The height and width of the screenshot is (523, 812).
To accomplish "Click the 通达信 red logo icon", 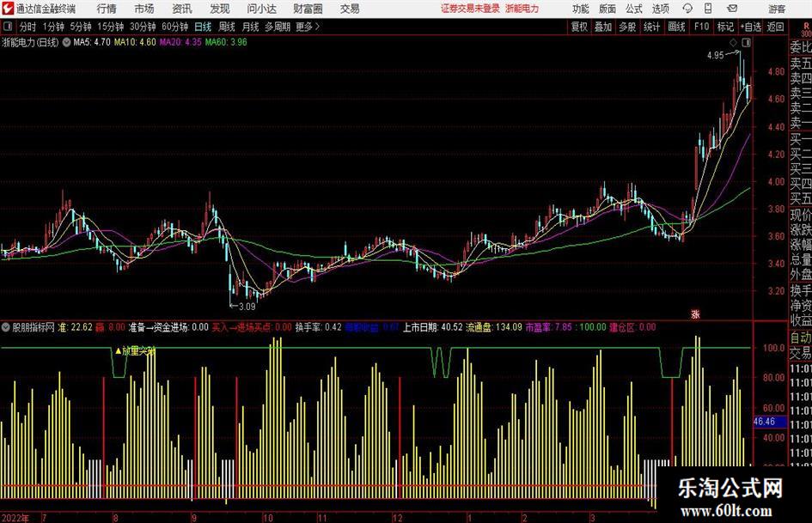I will click(x=8, y=9).
